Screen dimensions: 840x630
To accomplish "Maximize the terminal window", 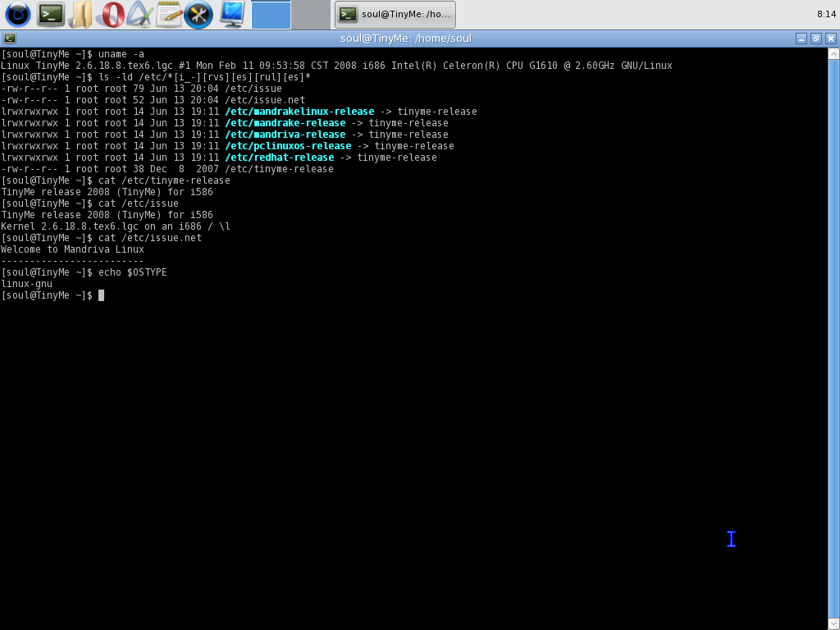I will click(816, 39).
